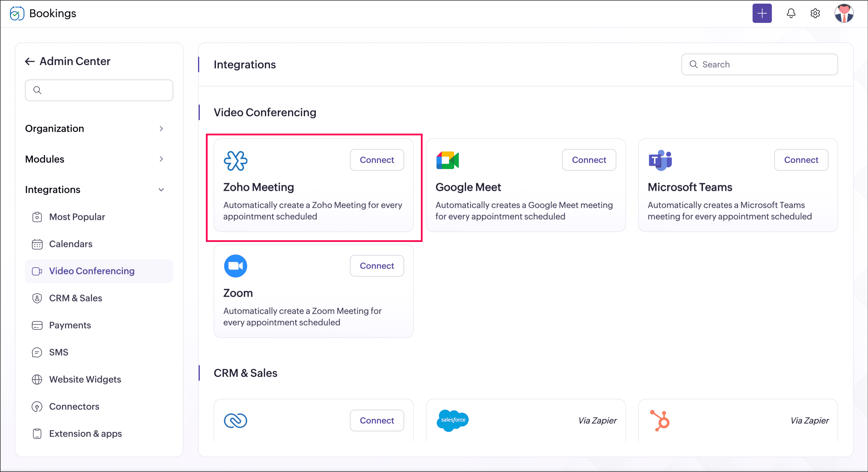
Task: Open Website Widgets integrations
Action: (85, 380)
